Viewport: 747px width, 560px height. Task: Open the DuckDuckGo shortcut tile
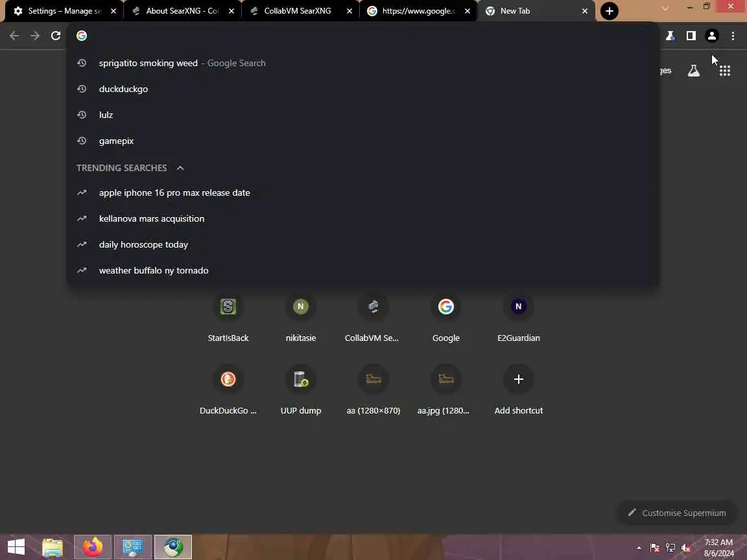click(x=228, y=391)
